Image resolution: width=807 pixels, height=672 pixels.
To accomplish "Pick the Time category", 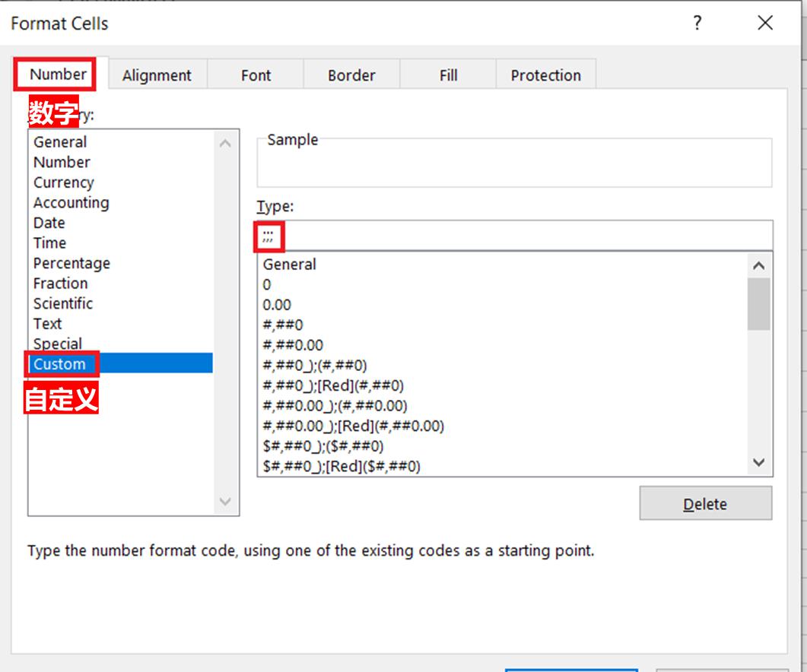I will point(120,242).
